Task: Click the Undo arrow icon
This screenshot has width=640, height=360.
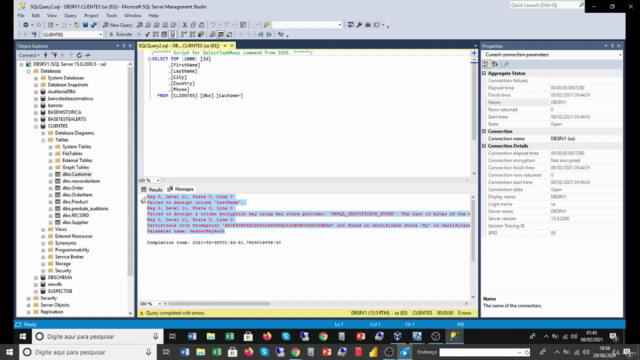Action: pos(213,25)
